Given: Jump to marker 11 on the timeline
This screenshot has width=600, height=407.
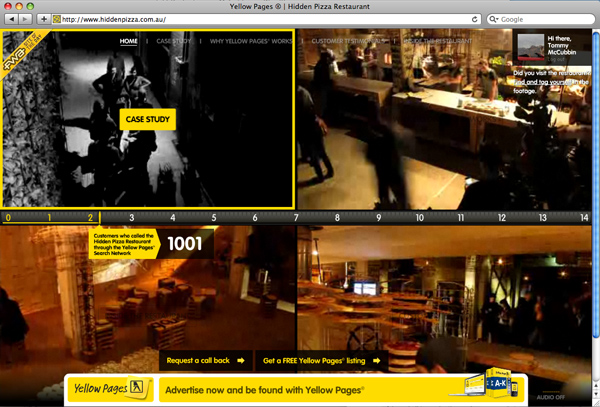Looking at the screenshot, I should tap(461, 218).
